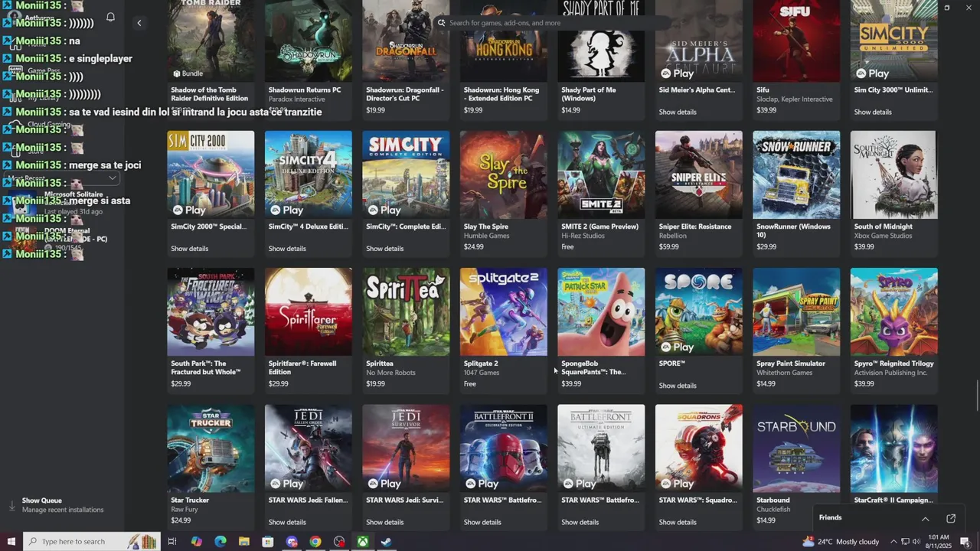Open Star Trucker game cover
980x551 pixels.
tap(211, 448)
